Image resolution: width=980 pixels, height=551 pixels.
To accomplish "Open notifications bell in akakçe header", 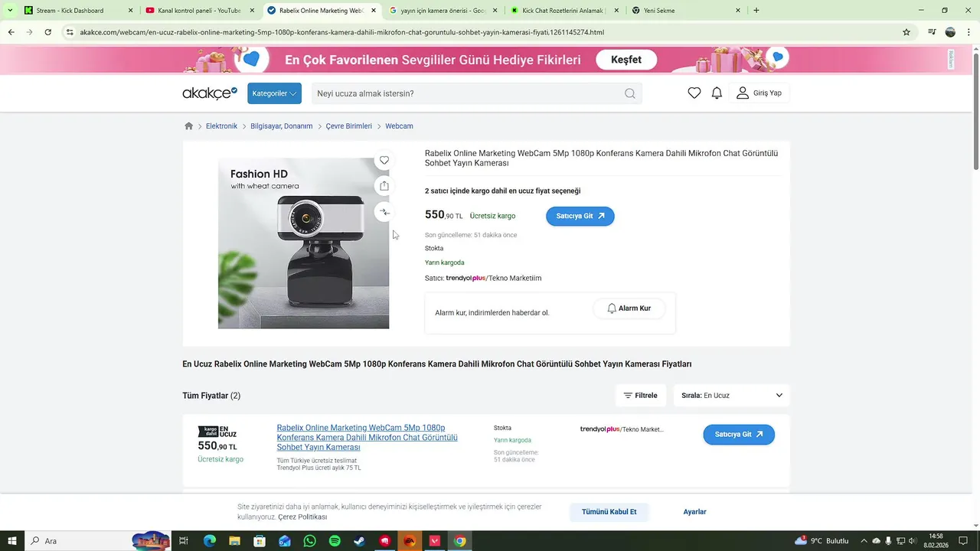I will pyautogui.click(x=717, y=93).
